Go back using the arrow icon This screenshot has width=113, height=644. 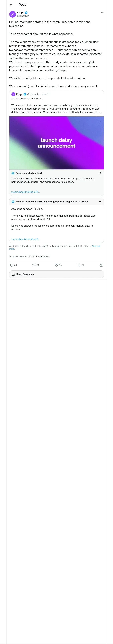(11, 5)
